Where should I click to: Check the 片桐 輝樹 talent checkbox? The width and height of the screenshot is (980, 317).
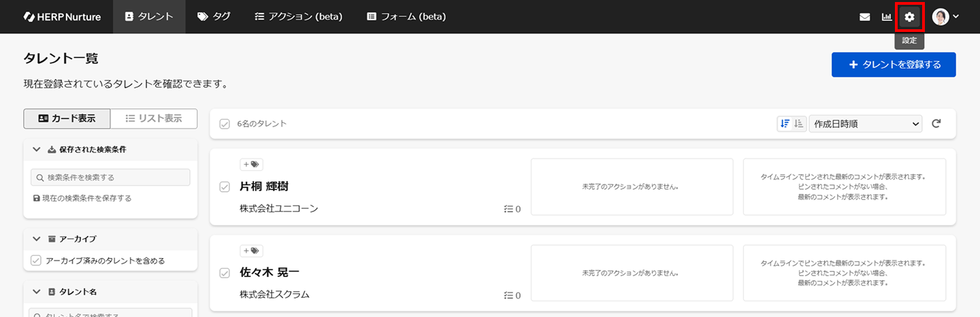pos(225,187)
